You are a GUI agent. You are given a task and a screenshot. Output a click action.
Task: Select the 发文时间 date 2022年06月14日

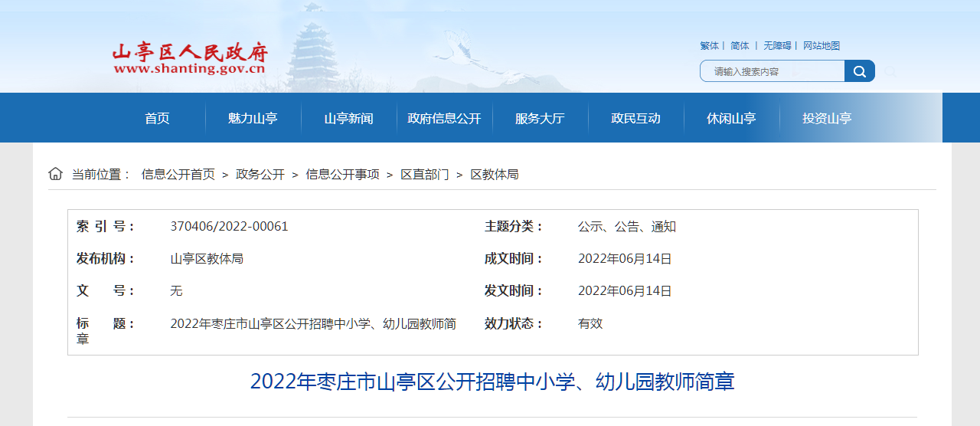(x=625, y=291)
